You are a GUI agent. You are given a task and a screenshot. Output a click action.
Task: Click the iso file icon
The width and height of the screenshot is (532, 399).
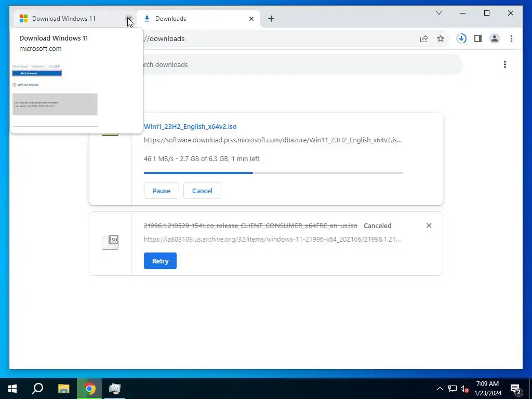coord(110,242)
